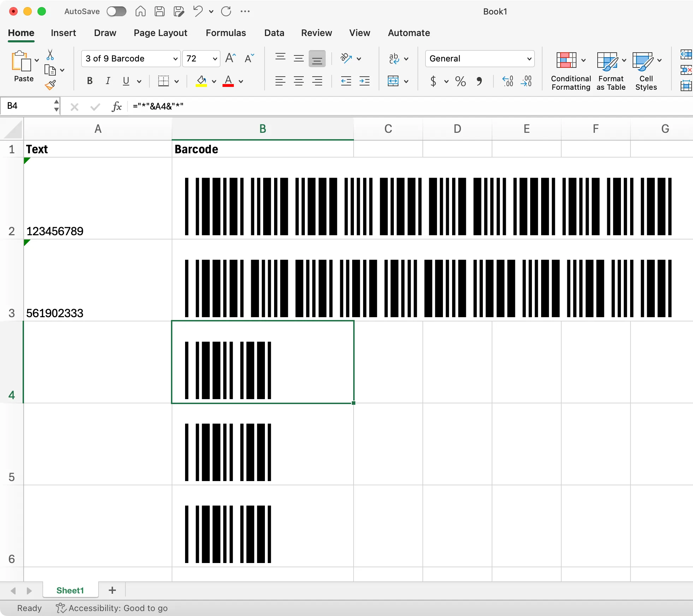The image size is (693, 616).
Task: Open the Data menu tab
Action: [x=274, y=32]
